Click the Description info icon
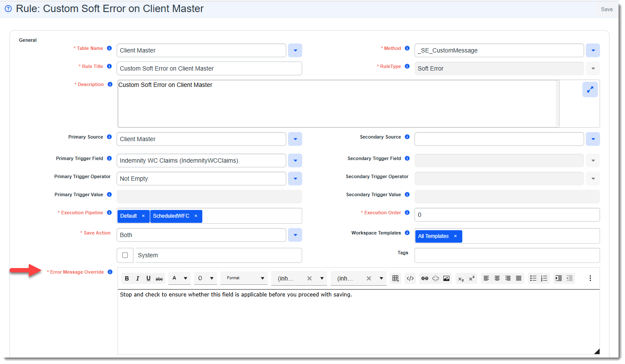625x364 pixels. point(110,84)
